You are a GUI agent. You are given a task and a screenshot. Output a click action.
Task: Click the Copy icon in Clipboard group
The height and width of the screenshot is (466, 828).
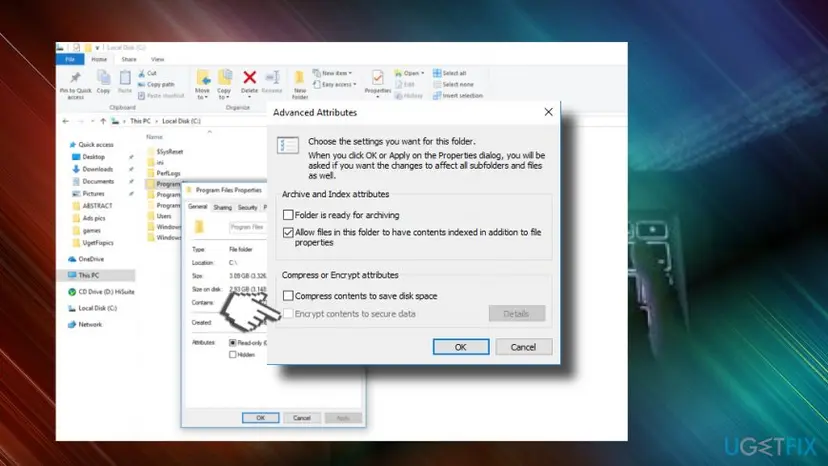104,78
